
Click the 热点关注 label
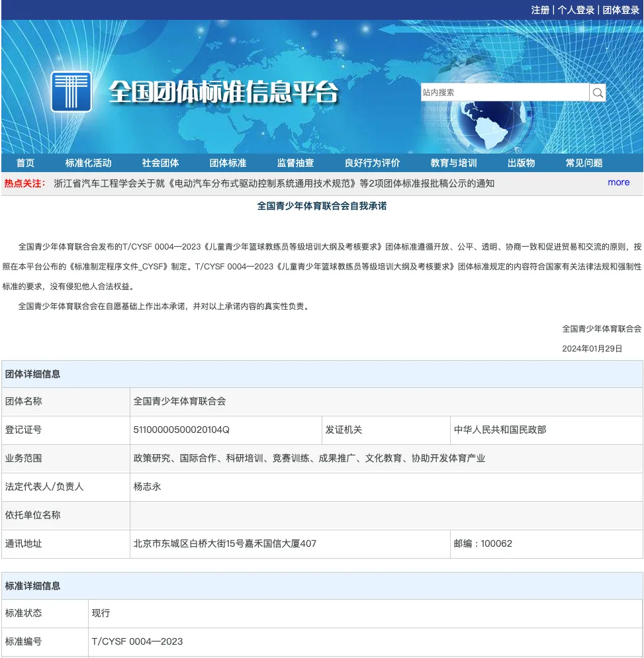point(24,183)
